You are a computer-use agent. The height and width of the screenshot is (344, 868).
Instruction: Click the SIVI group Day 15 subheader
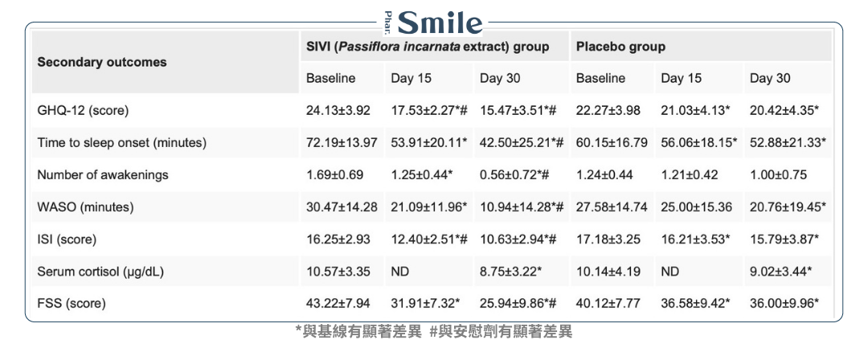tap(411, 78)
